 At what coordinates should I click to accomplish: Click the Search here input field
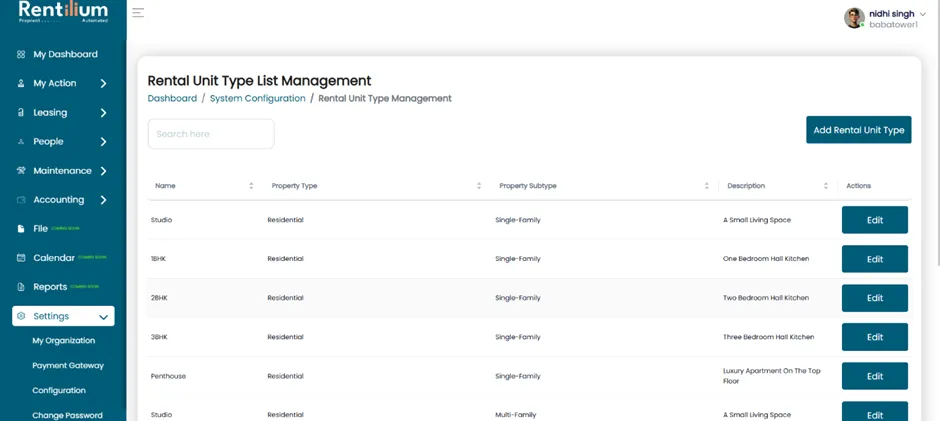(x=211, y=134)
